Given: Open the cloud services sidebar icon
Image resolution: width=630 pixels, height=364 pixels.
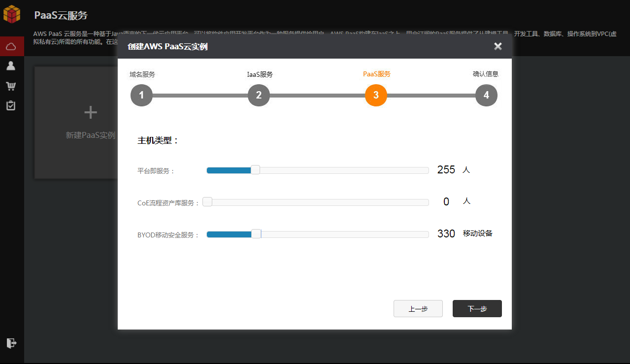Looking at the screenshot, I should (x=11, y=46).
